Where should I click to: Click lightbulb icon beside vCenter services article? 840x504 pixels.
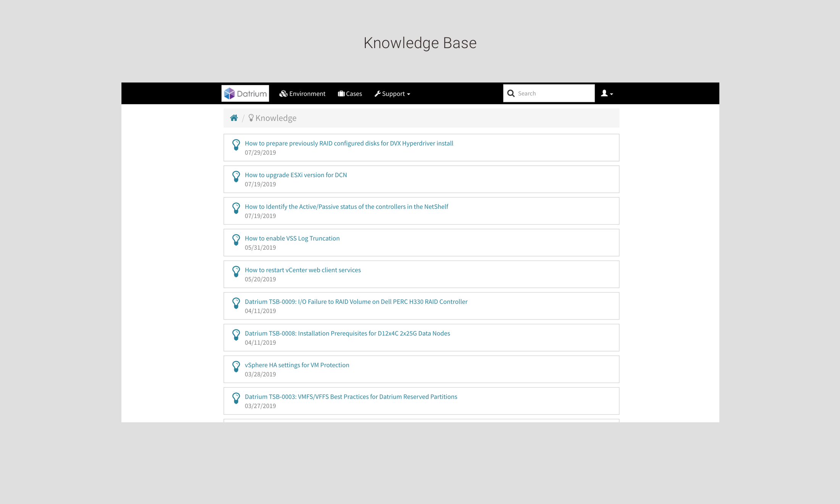236,271
